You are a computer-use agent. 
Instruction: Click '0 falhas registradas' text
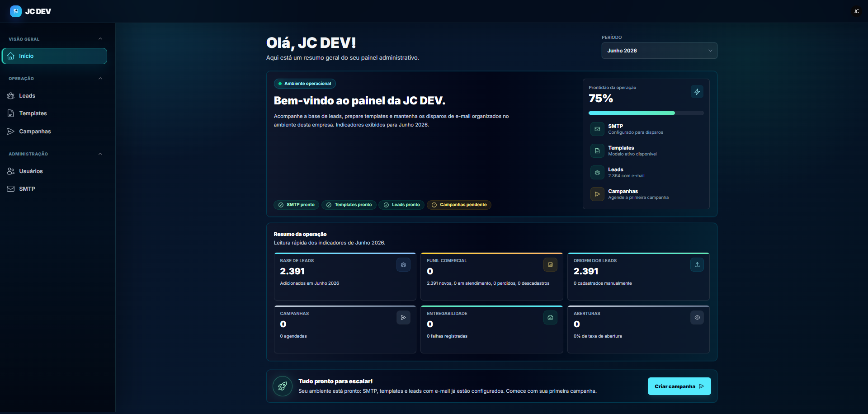coord(447,336)
